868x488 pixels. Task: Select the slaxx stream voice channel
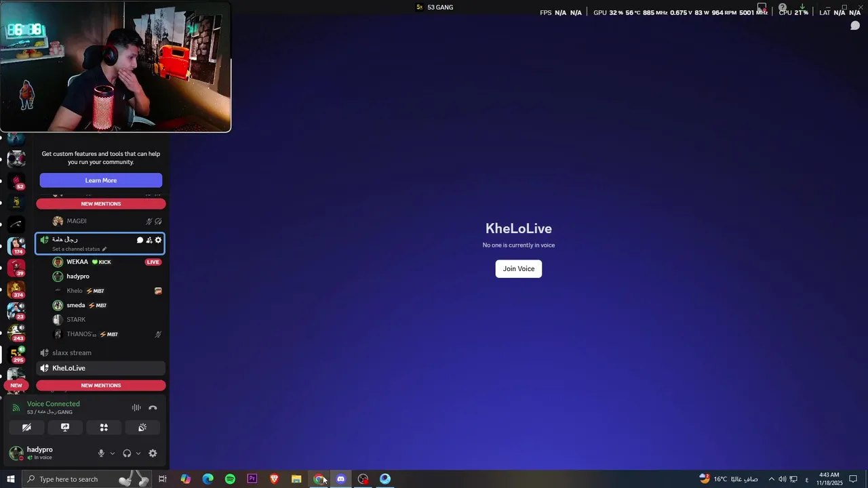tap(101, 353)
